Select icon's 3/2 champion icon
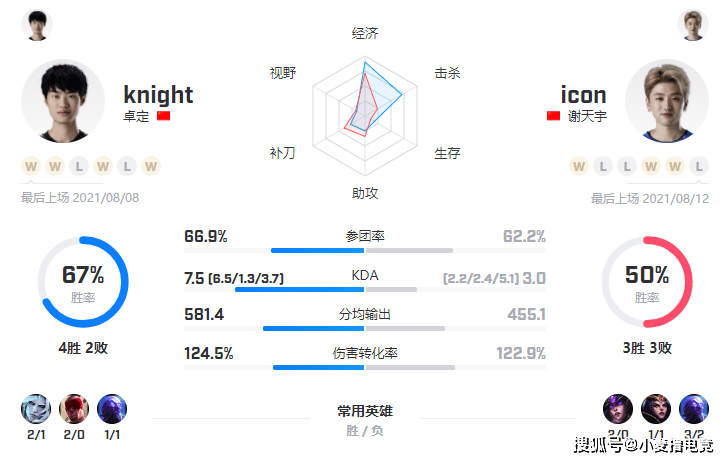 694,409
